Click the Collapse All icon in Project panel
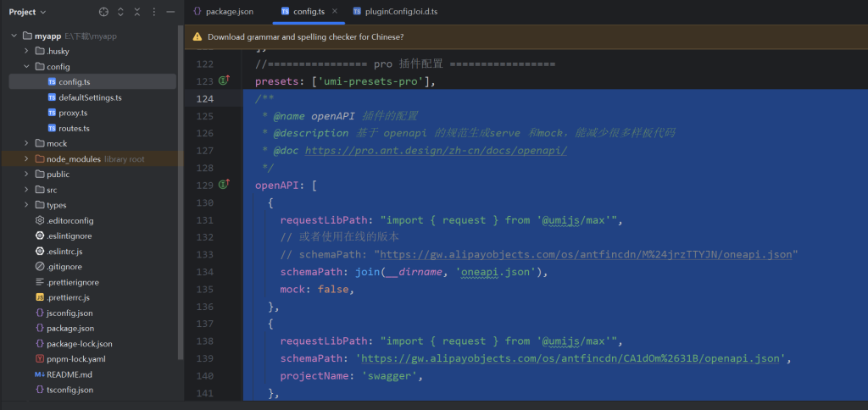This screenshot has height=410, width=868. (136, 12)
